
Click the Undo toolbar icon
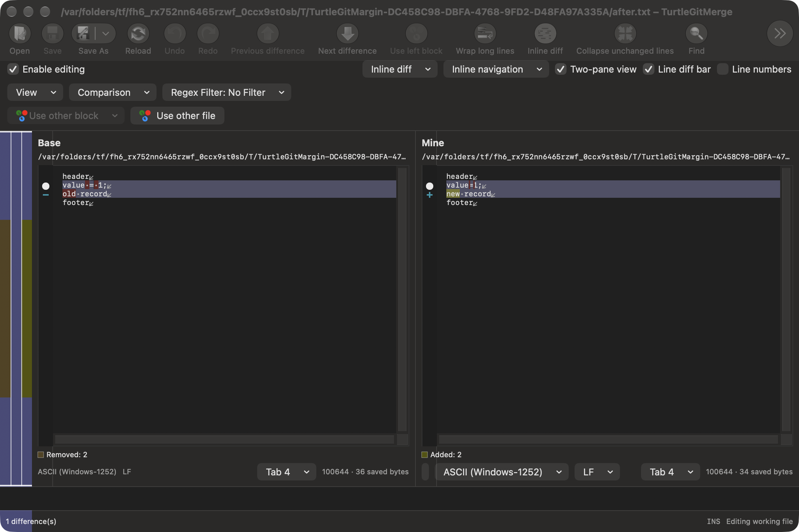(175, 34)
